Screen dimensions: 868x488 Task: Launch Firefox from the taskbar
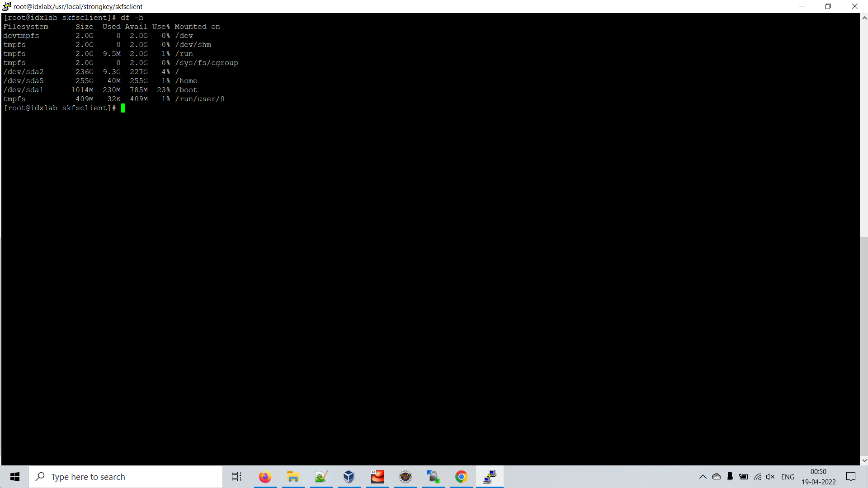(265, 477)
